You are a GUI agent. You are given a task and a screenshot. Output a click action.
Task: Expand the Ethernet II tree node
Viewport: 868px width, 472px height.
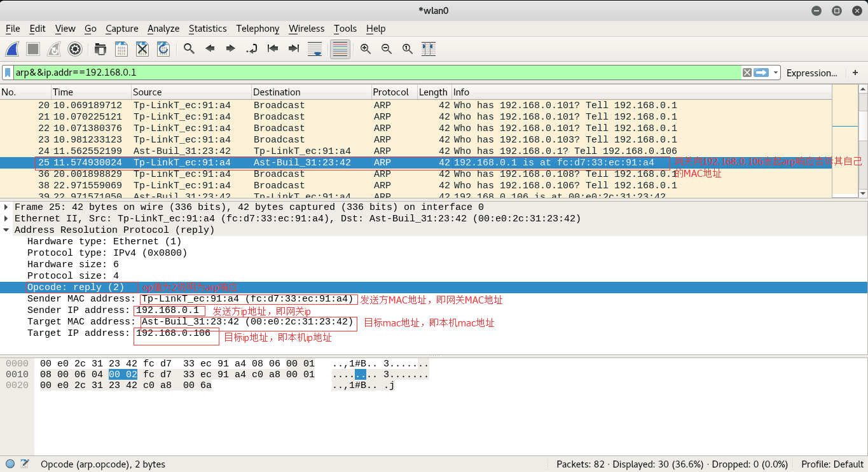(6, 218)
